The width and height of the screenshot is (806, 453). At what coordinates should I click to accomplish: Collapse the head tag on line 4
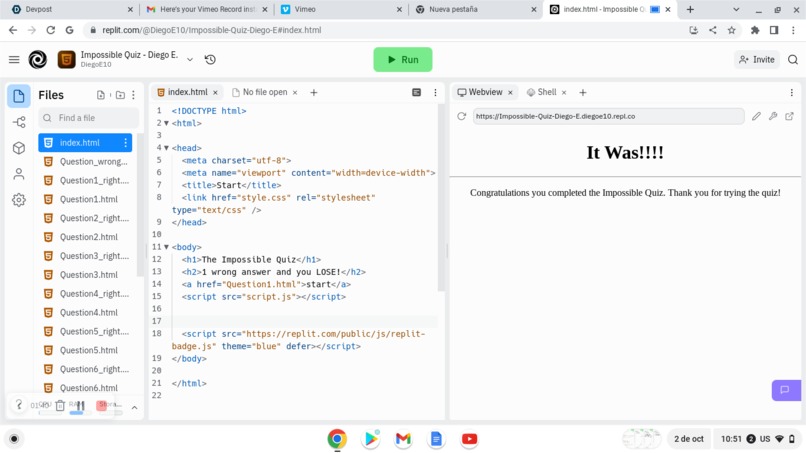pyautogui.click(x=166, y=148)
